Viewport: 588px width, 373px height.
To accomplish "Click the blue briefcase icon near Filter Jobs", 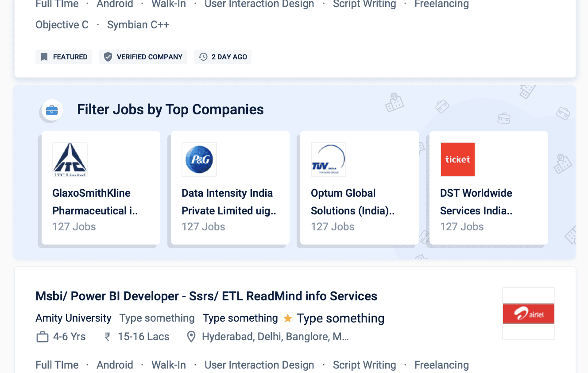I will (52, 110).
